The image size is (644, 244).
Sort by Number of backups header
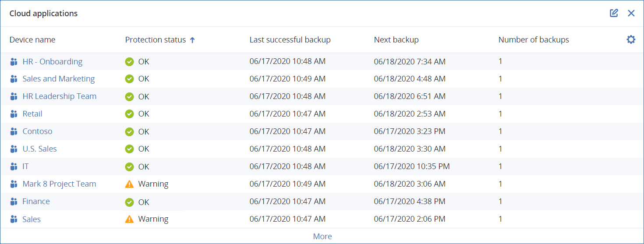[x=534, y=40]
